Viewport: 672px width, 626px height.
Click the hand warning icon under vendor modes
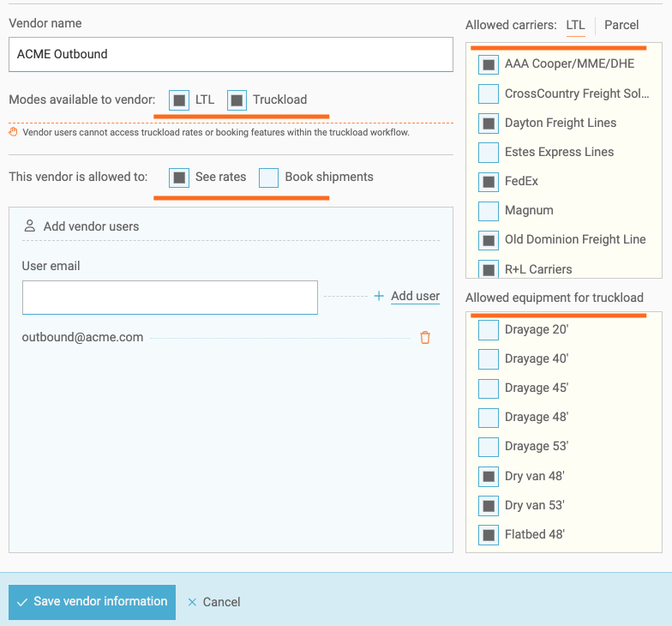[13, 133]
